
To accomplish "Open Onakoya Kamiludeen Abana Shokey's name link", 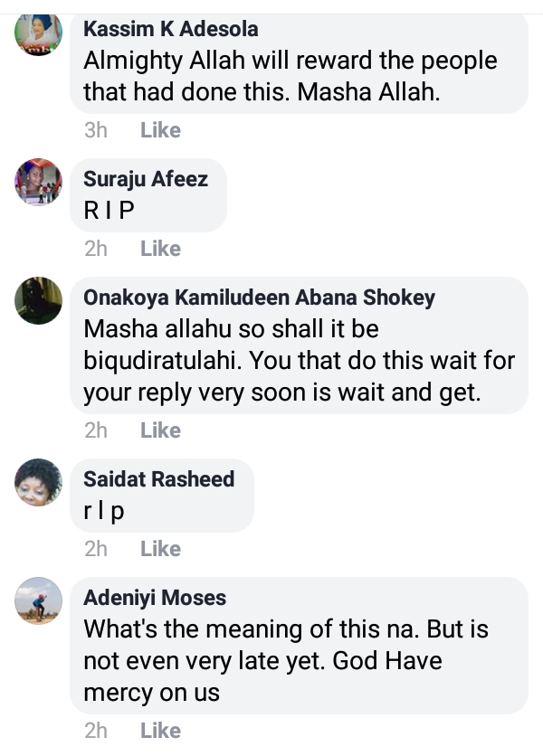I will pos(259,298).
